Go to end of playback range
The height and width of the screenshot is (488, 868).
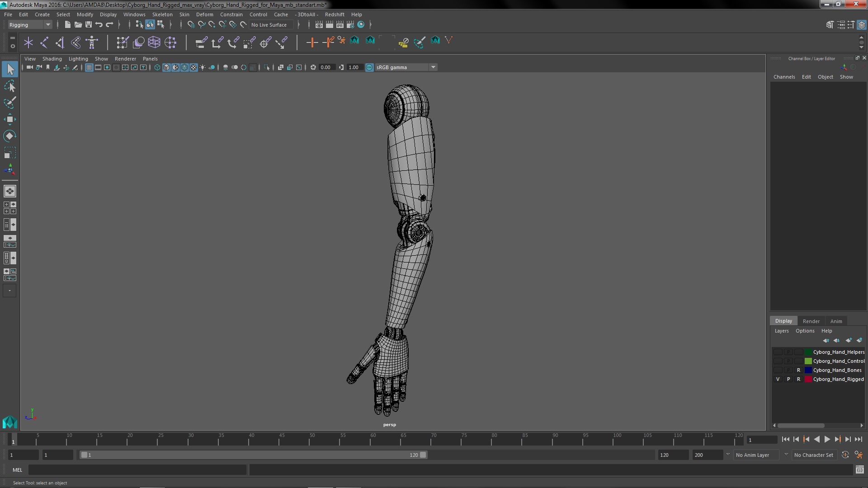858,439
